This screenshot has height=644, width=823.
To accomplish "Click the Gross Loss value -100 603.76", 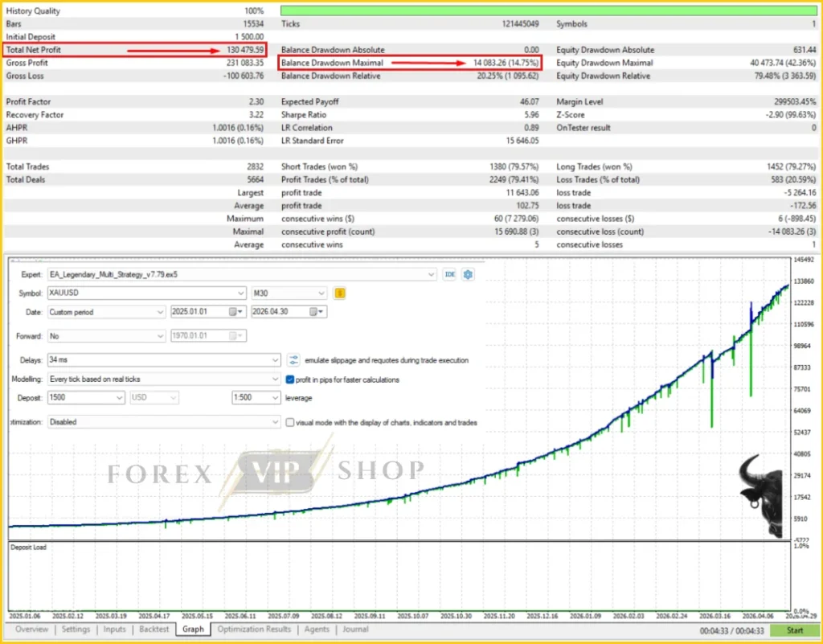I will pos(244,76).
